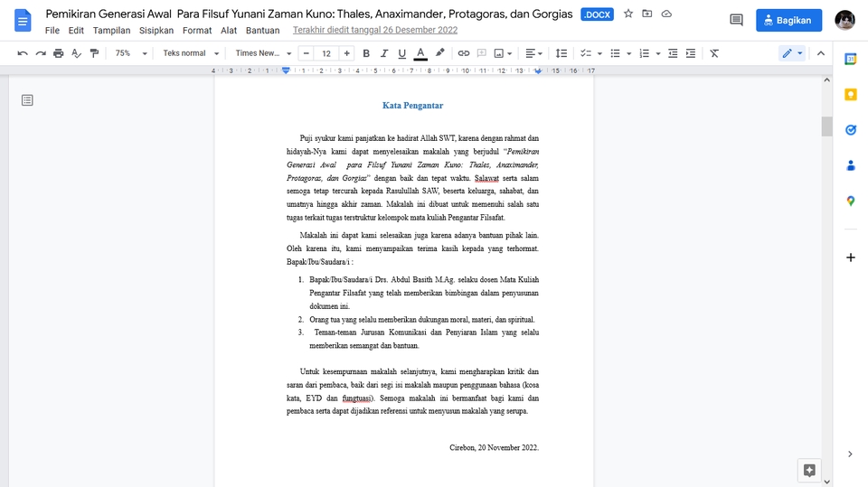Insert a link

coord(463,53)
